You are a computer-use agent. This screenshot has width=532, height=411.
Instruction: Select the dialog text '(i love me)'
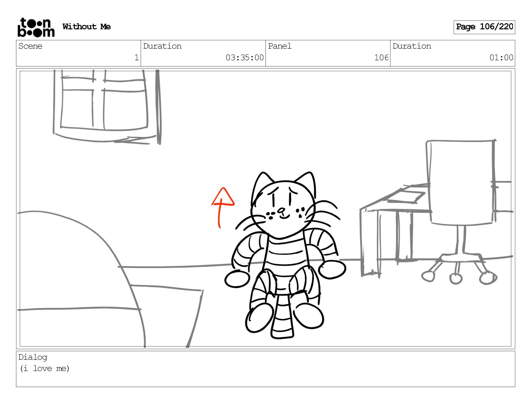(x=44, y=368)
